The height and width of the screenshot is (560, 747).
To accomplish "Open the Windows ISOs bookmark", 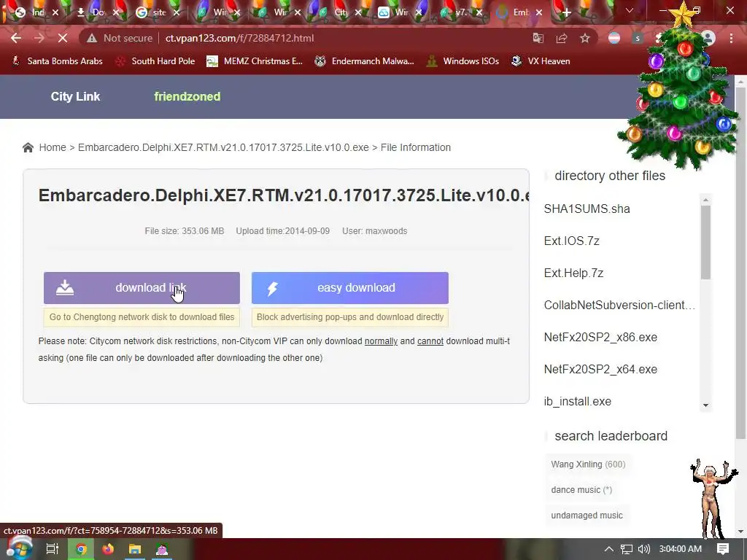I will coord(462,61).
